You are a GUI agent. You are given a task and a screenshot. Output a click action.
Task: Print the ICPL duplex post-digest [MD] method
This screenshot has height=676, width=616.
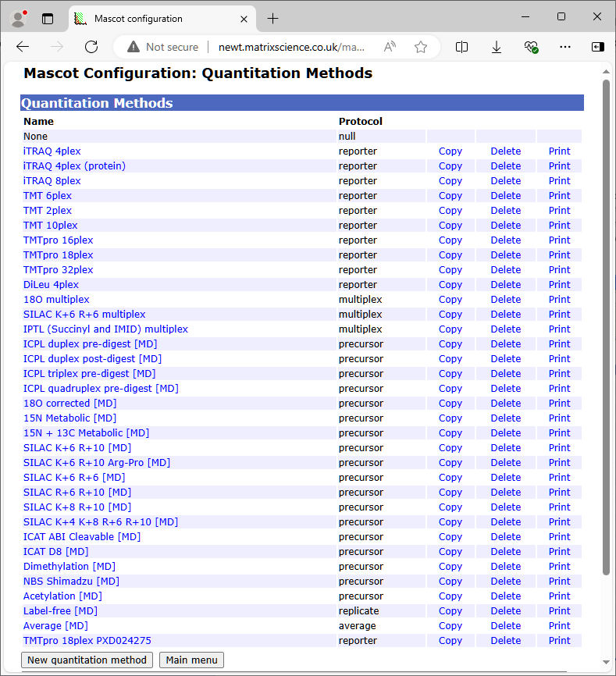coord(559,359)
